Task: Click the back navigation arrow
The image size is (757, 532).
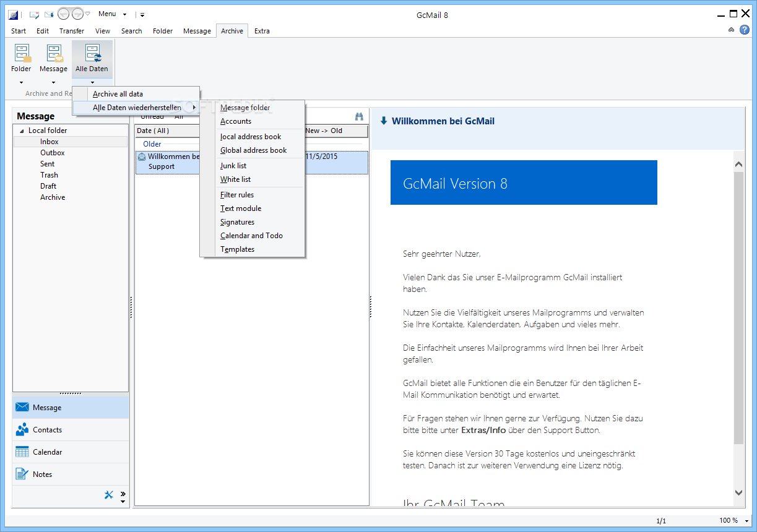Action: [x=63, y=14]
